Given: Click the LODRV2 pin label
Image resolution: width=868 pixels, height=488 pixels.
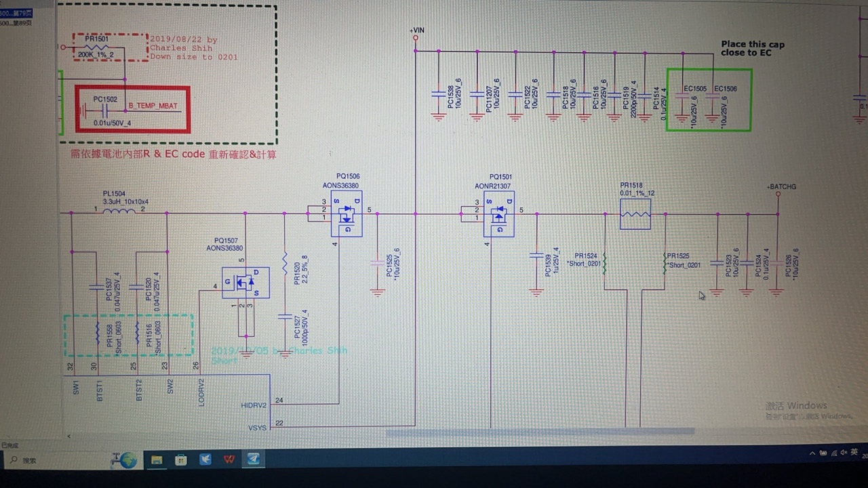Looking at the screenshot, I should point(201,391).
